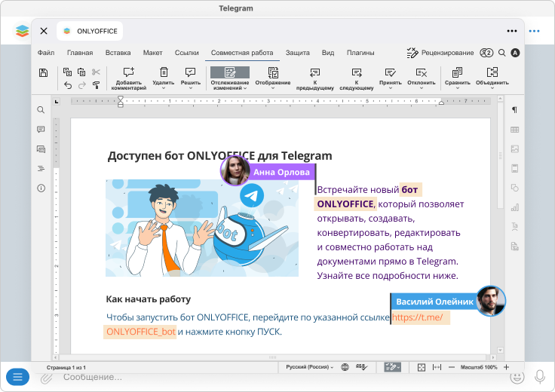The height and width of the screenshot is (392, 555).
Task: Open the Файл menu tab
Action: 46,53
